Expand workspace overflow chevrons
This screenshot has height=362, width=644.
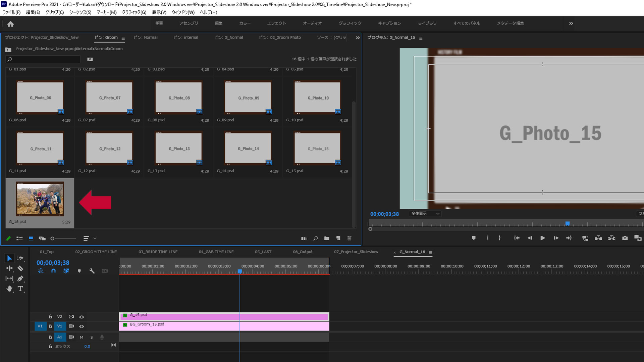tap(571, 23)
